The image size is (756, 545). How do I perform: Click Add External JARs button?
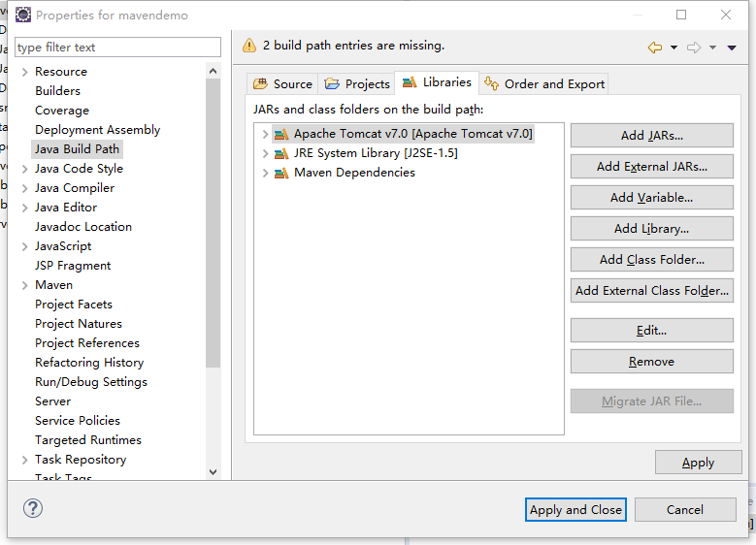click(x=652, y=166)
